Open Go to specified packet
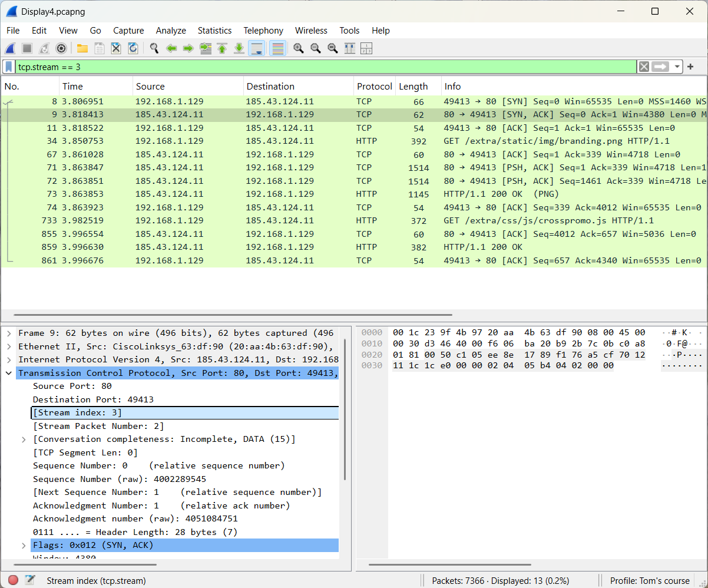Screen dimensions: 708x588 (x=206, y=48)
